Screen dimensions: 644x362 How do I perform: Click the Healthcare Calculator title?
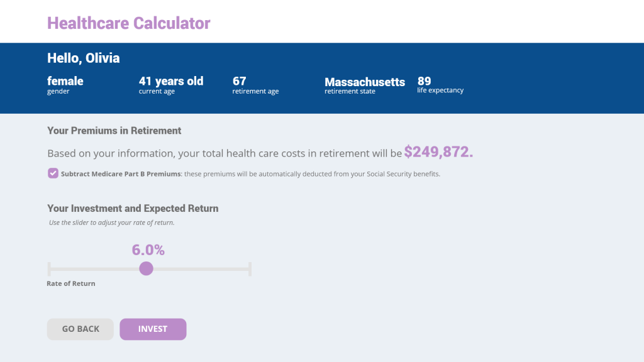tap(128, 23)
